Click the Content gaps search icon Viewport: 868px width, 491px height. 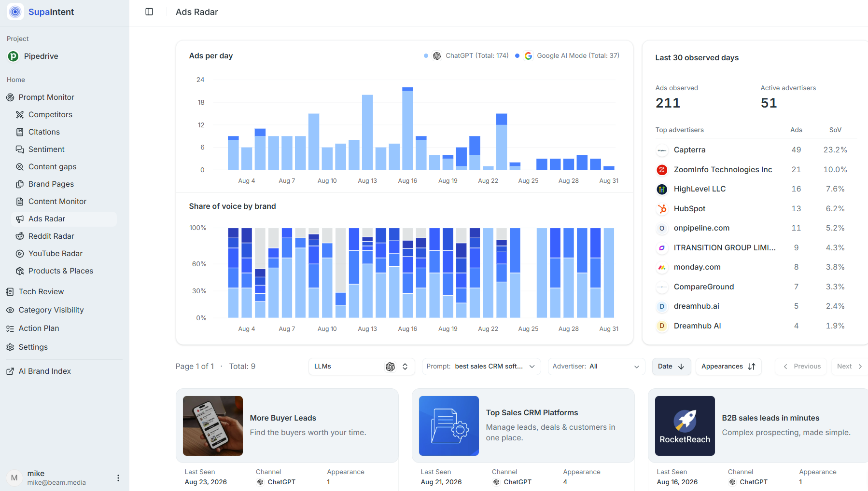20,167
